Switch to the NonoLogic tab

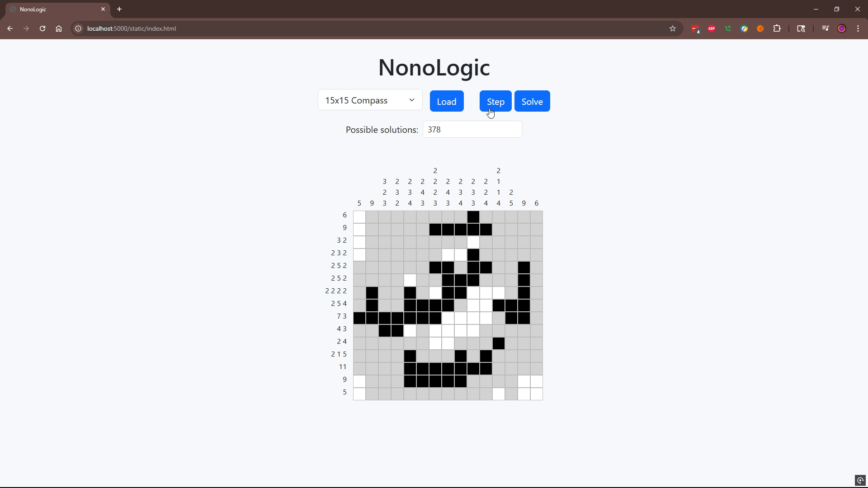[x=54, y=9]
